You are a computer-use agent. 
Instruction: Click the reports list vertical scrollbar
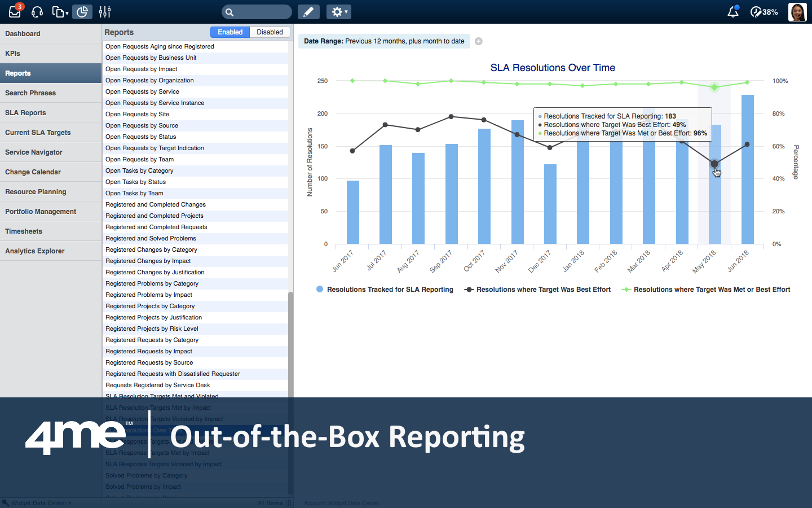(x=290, y=339)
